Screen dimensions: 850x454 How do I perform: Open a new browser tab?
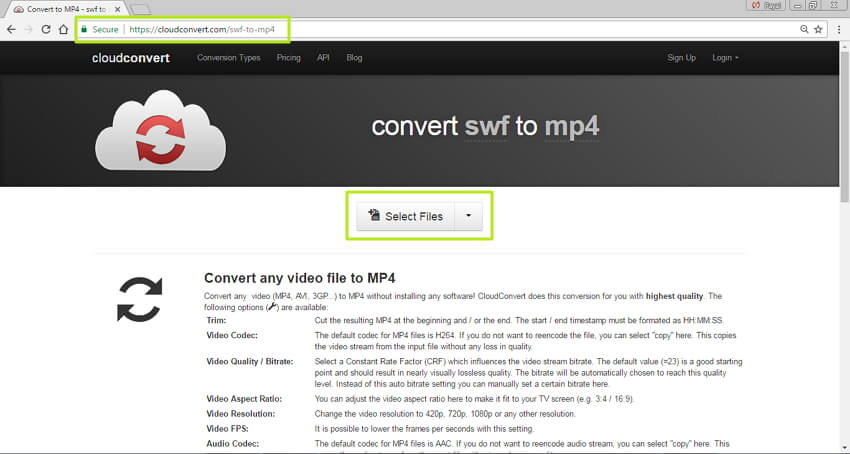coord(141,9)
